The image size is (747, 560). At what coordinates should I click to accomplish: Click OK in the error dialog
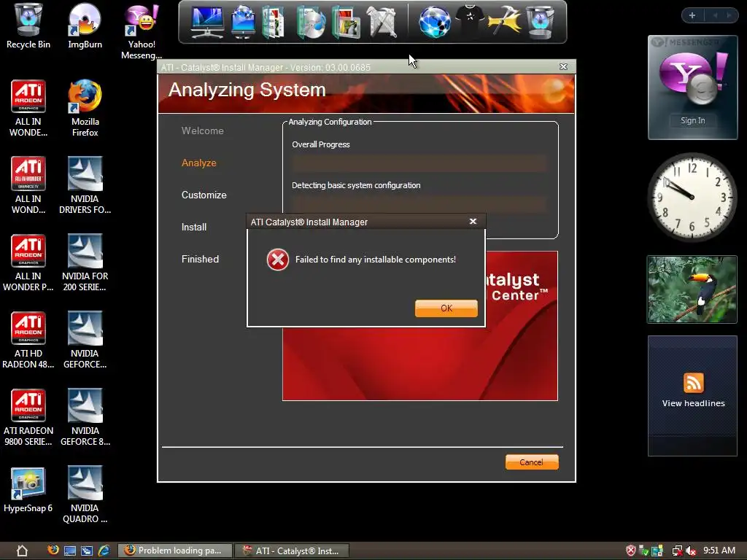(x=446, y=308)
